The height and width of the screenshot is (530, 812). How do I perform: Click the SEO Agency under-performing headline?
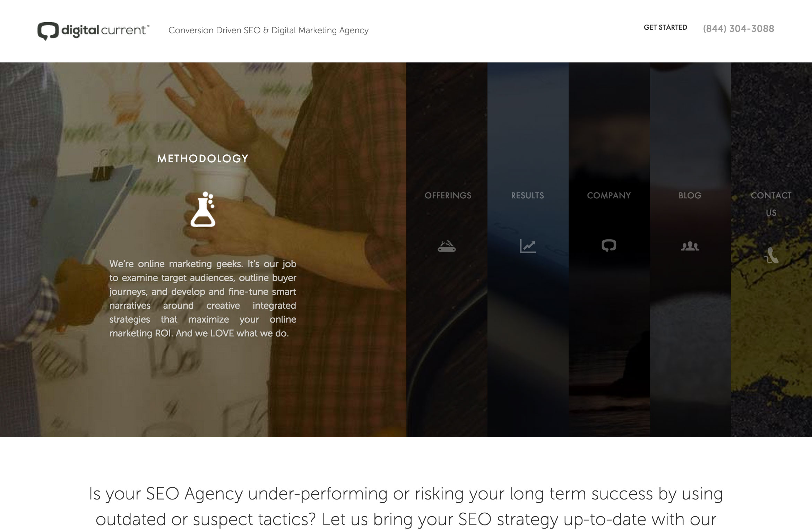(406, 506)
